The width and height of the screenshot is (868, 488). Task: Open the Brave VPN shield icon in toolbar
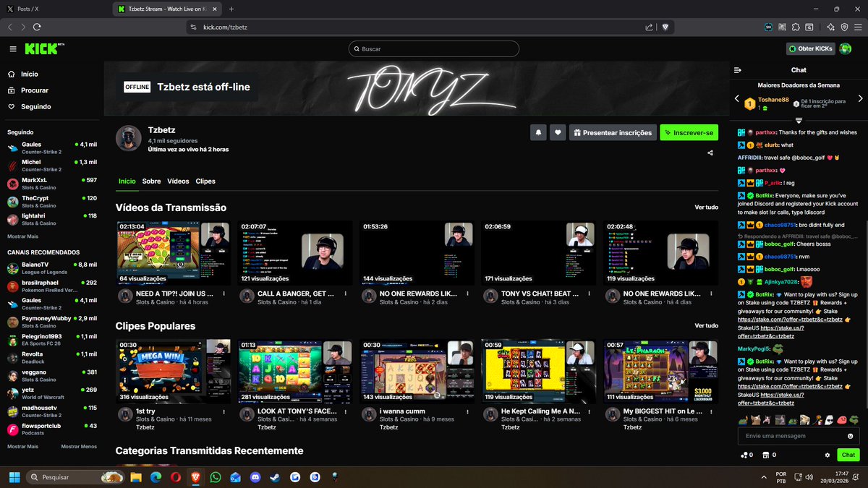click(844, 27)
